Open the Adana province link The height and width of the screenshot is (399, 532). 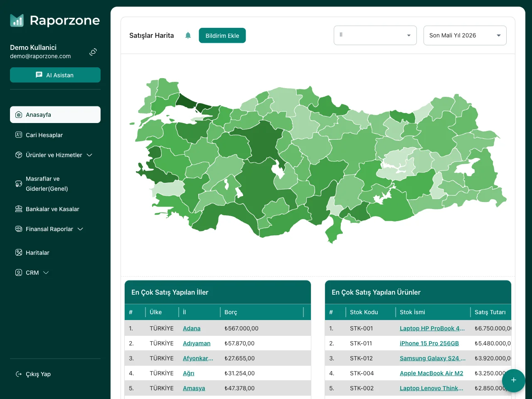click(x=192, y=328)
